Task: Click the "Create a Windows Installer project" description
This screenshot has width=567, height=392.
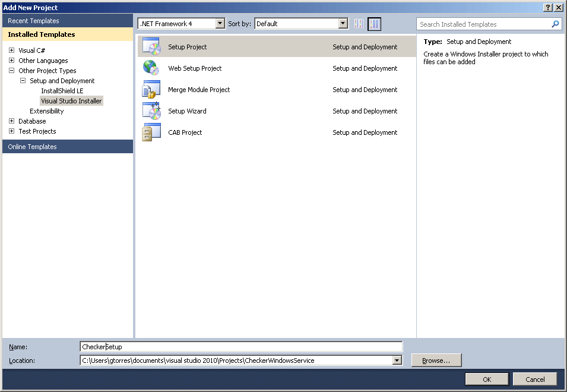Action: pyautogui.click(x=486, y=58)
